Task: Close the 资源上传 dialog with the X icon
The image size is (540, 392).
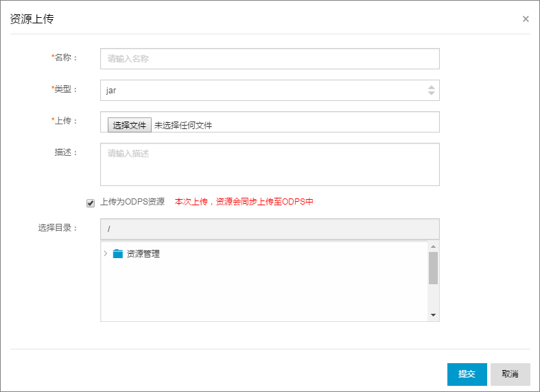Action: [x=526, y=19]
